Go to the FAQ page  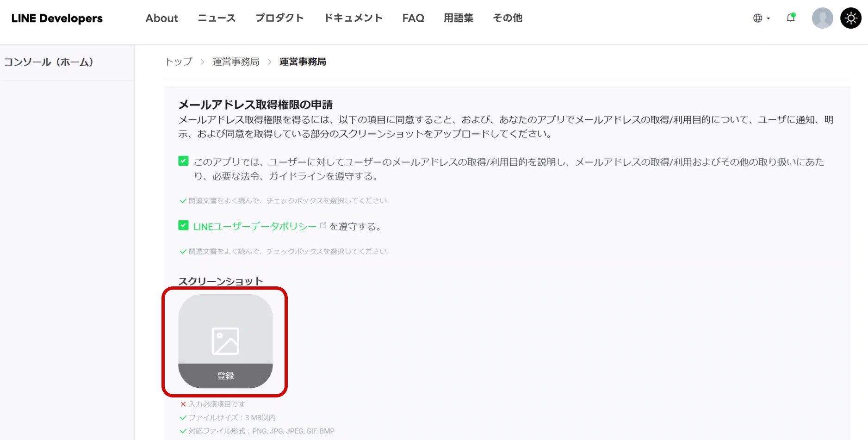[413, 18]
